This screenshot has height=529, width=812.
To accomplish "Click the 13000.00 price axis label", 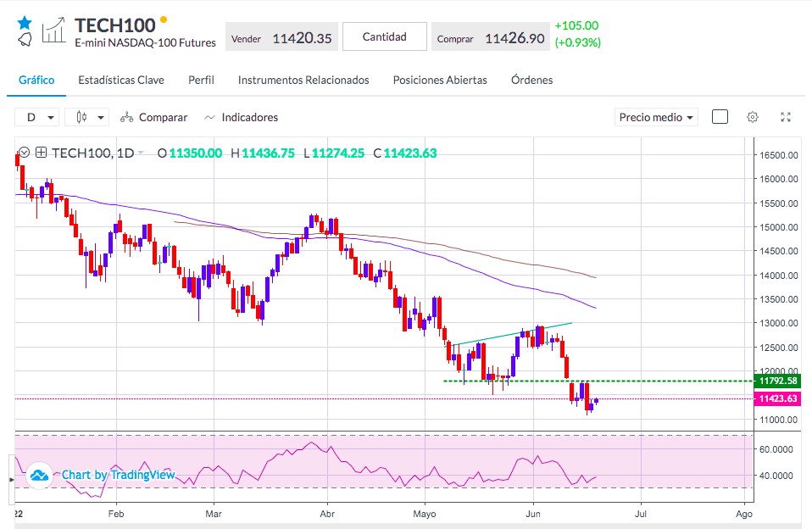I will pyautogui.click(x=779, y=323).
